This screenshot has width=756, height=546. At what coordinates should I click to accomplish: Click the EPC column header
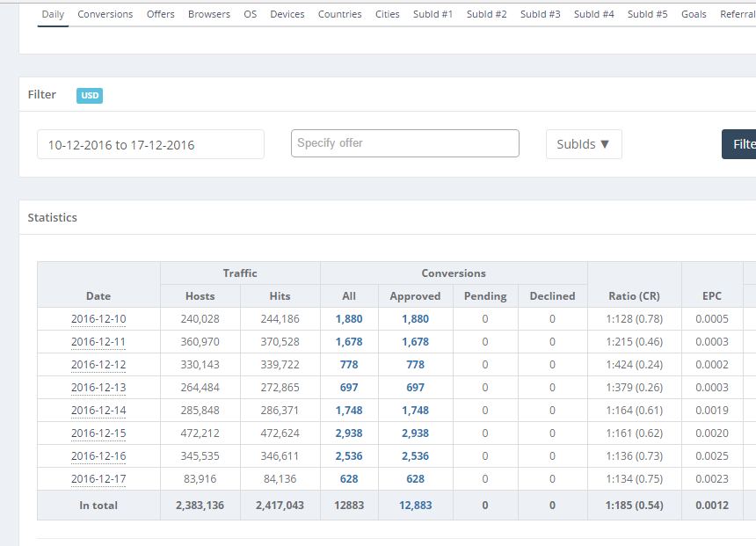pos(712,296)
